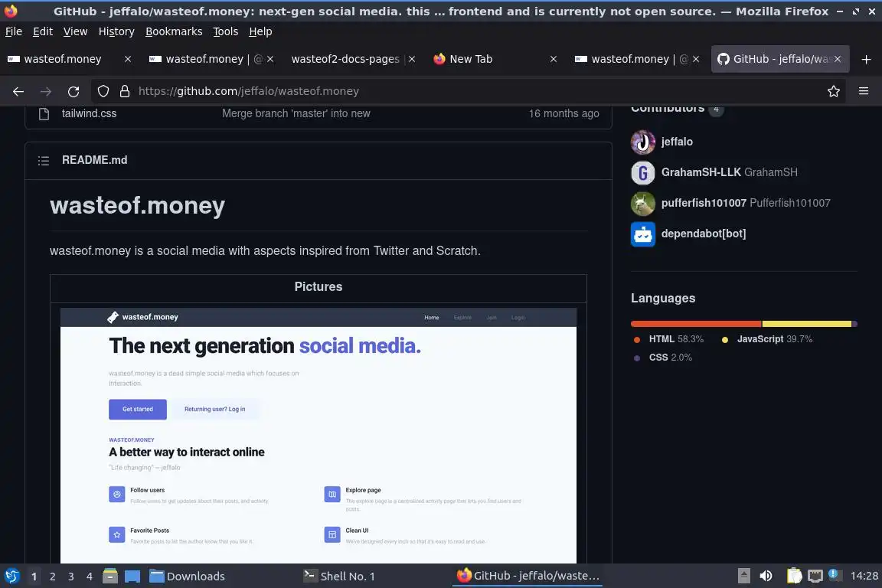Open the File menu
This screenshot has height=588, width=882.
pos(14,31)
